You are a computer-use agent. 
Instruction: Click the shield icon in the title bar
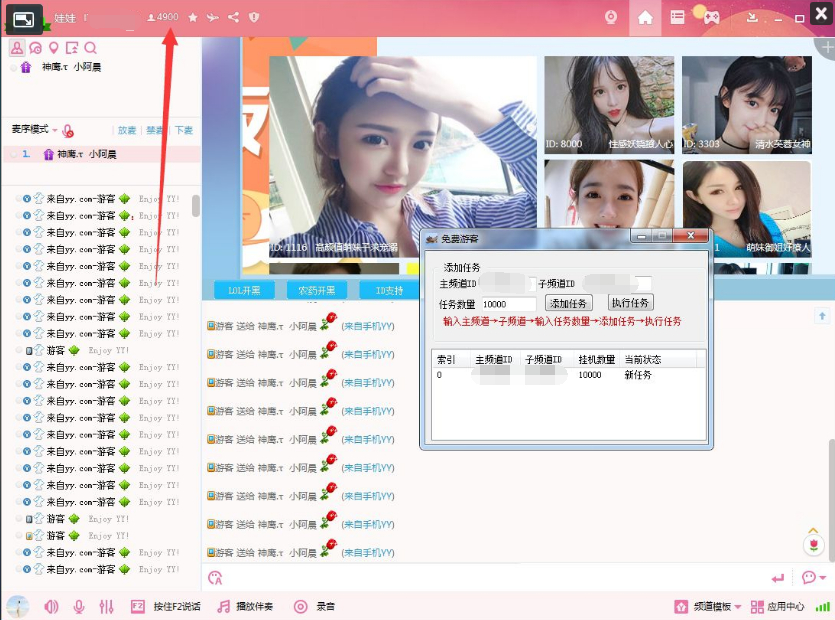pos(254,18)
